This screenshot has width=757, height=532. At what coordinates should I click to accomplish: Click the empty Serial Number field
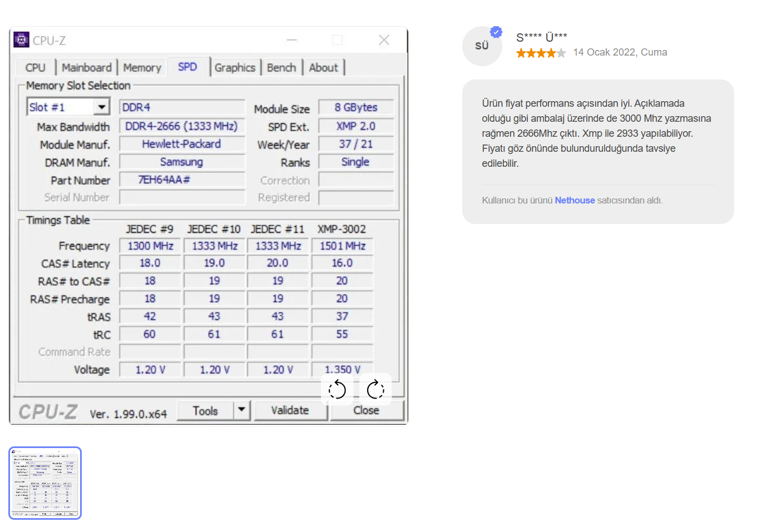click(182, 197)
